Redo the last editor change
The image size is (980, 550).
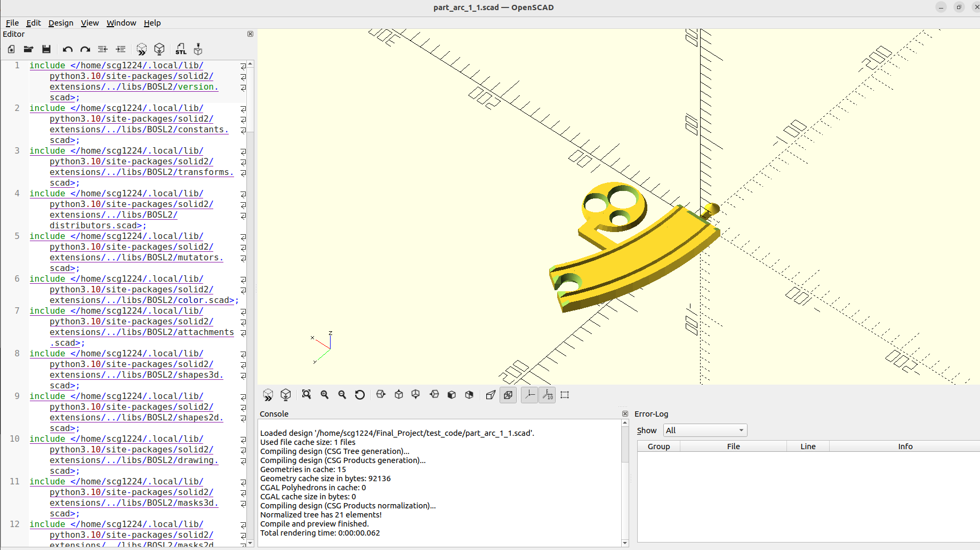[x=85, y=49]
